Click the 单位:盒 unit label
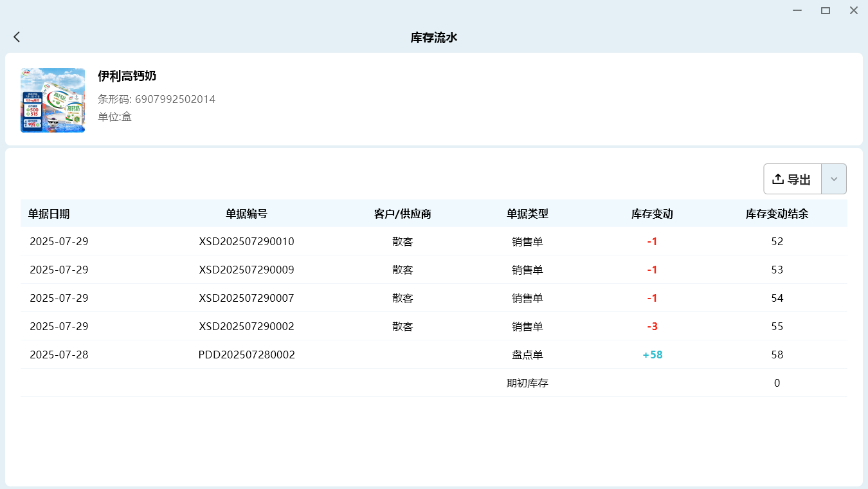 coord(114,116)
